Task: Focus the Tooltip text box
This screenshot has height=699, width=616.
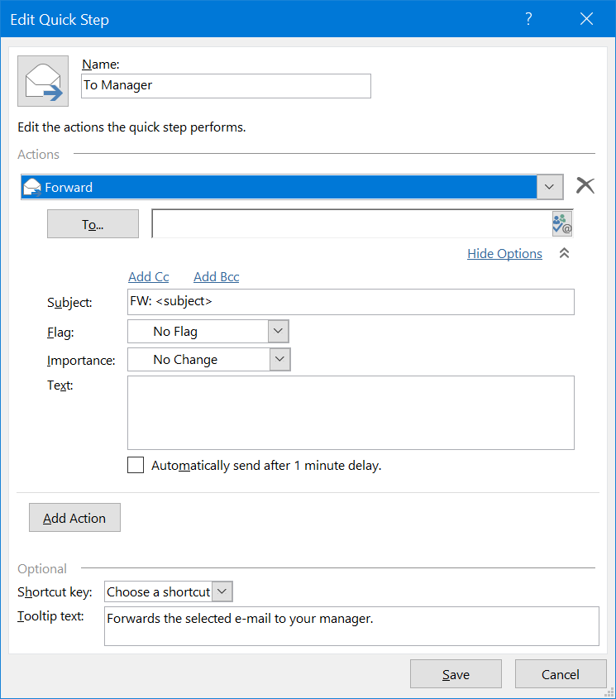Action: point(351,625)
